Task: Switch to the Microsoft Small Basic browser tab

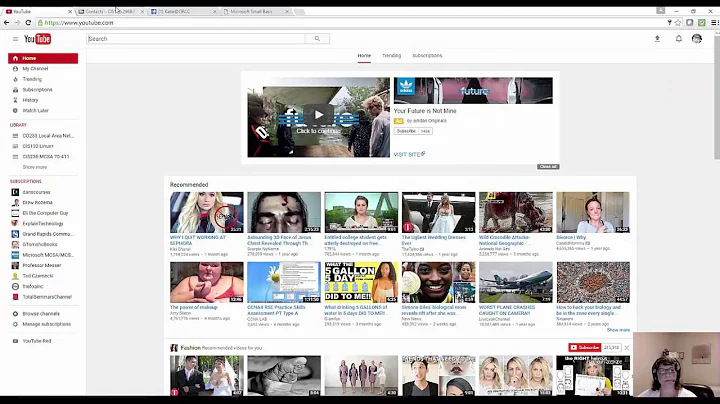Action: [256, 11]
